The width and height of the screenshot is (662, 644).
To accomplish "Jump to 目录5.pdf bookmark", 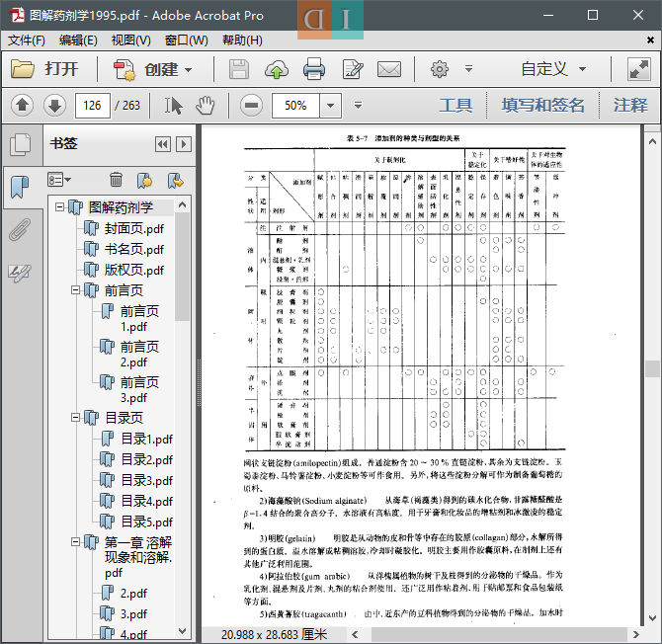I will tap(146, 522).
